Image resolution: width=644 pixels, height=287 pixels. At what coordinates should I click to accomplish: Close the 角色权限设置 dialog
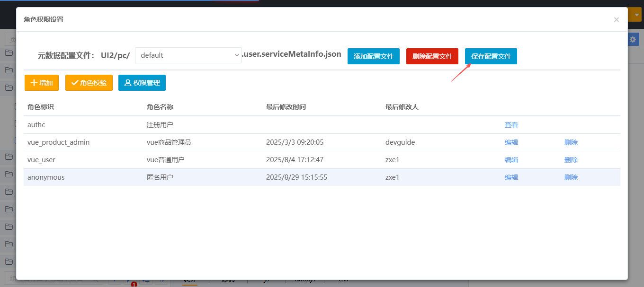(x=616, y=20)
